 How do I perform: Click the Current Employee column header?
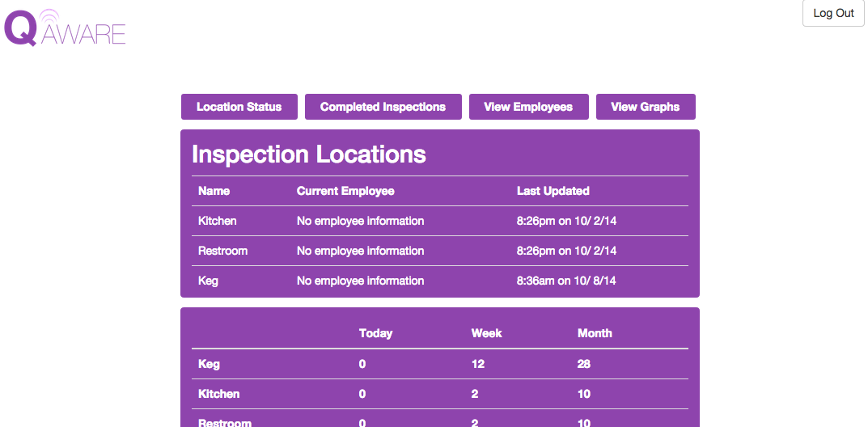coord(345,191)
